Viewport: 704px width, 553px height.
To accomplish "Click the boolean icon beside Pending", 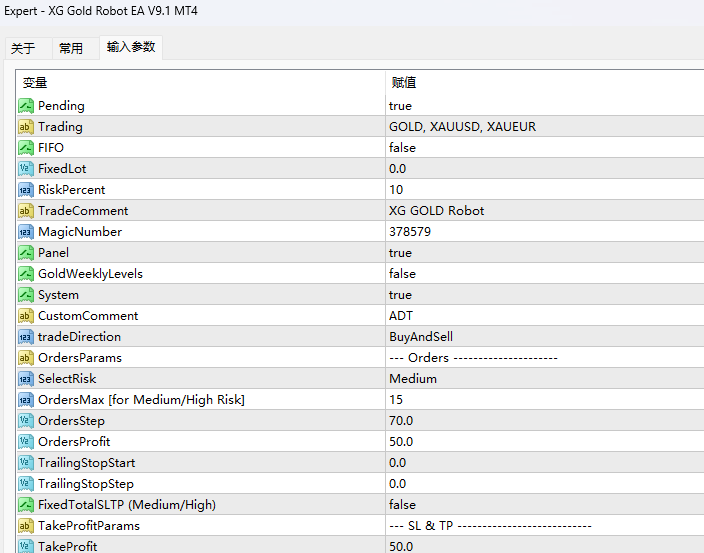I will coord(26,106).
